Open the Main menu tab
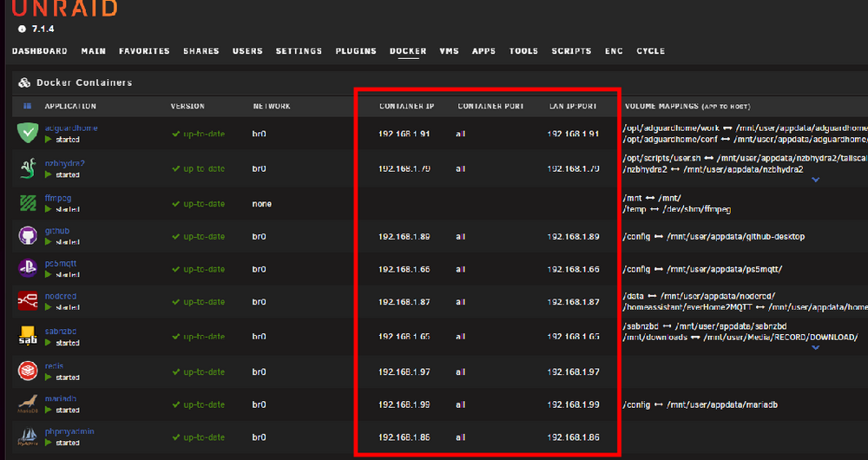Screen dimensions: 868x460 (94, 51)
